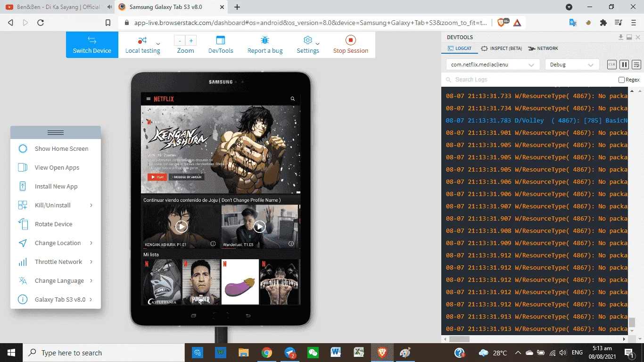Click the Brave Rewards triangle icon
This screenshot has height=362, width=644.
click(x=517, y=23)
